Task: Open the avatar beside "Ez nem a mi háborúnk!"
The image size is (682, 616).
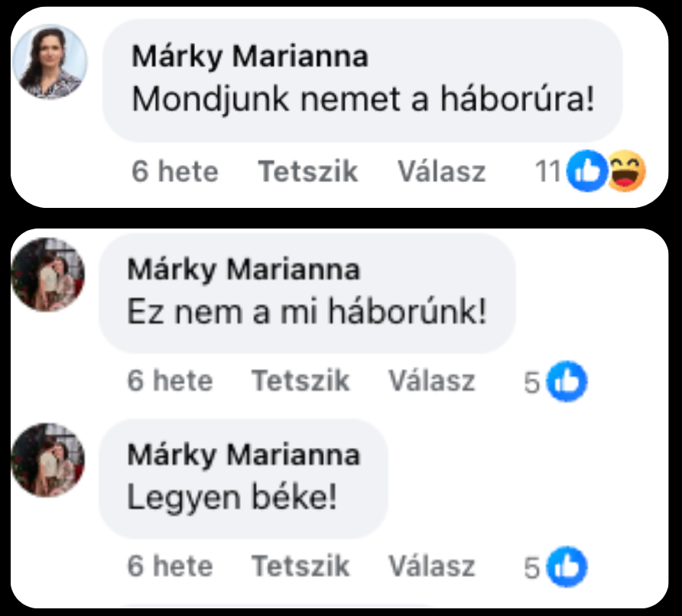Action: [48, 274]
